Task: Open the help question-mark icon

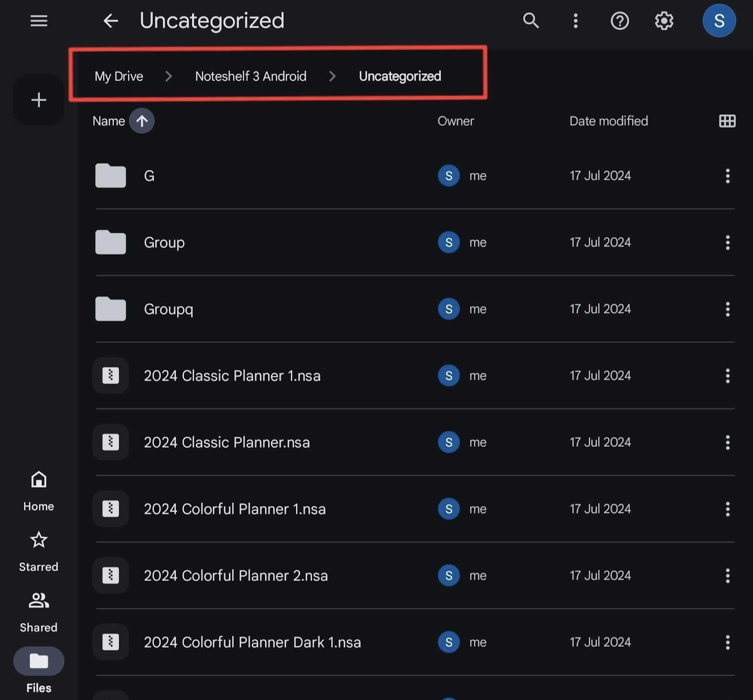Action: pos(619,21)
